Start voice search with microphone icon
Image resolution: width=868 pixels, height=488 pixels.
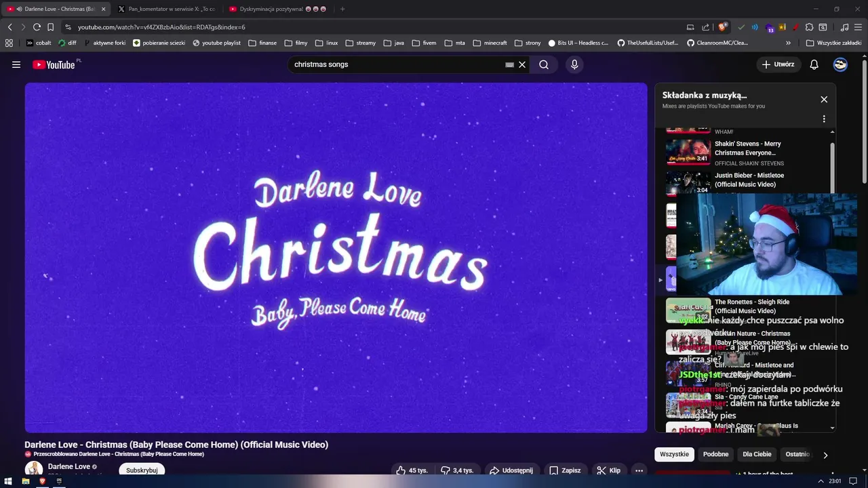(x=574, y=64)
